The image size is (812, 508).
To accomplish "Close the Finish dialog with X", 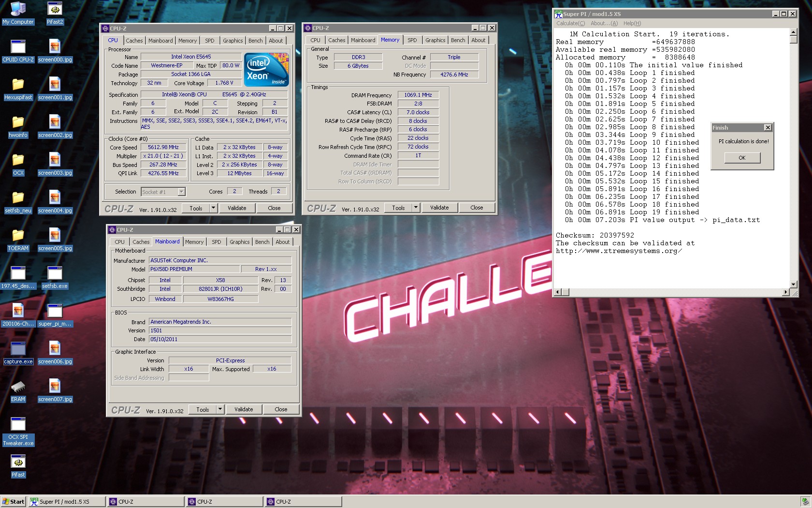I will pyautogui.click(x=768, y=128).
